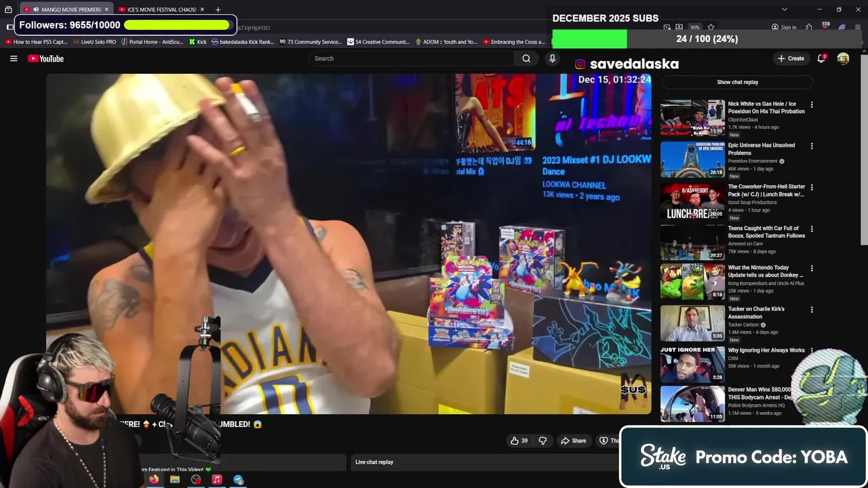Click the main video player
868x488 pixels.
[349, 244]
